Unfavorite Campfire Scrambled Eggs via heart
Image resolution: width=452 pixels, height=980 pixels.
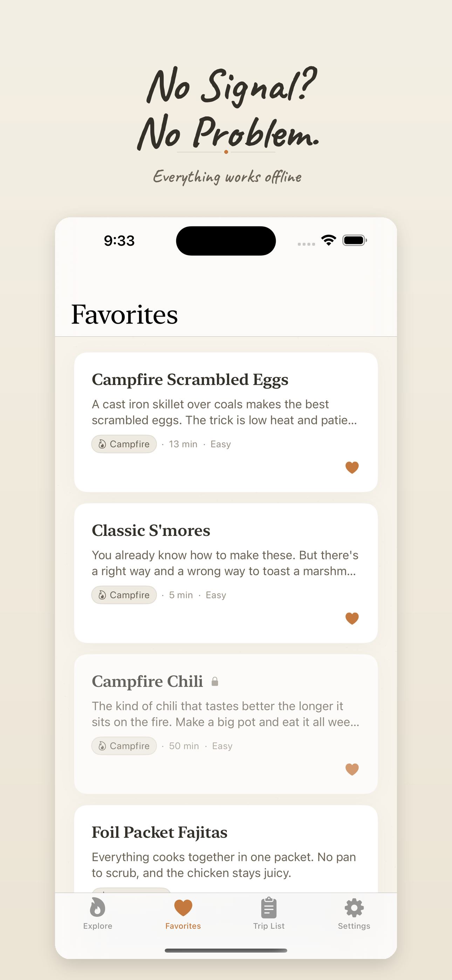pos(352,467)
